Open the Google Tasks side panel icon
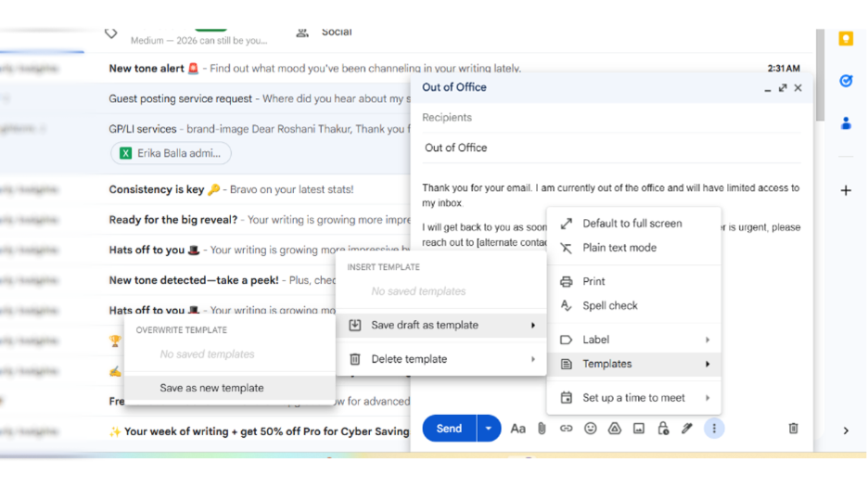This screenshot has width=868, height=488. pos(846,81)
